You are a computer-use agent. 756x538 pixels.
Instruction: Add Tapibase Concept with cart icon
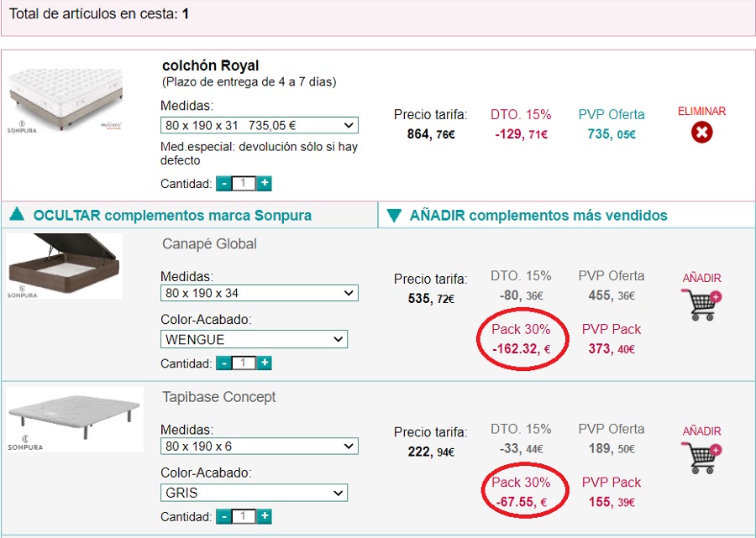coord(701,457)
